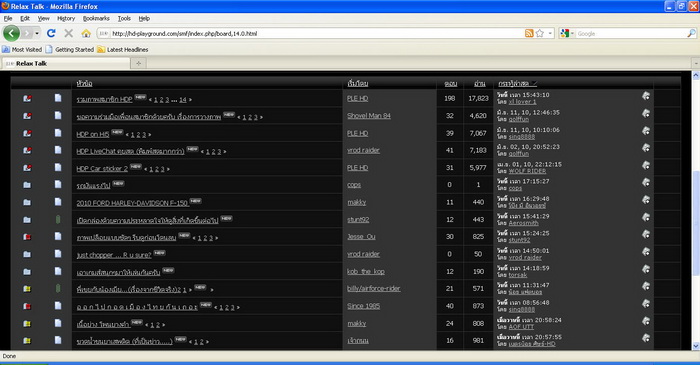Click vertical scrollbar down arrow
The height and width of the screenshot is (365, 700).
pos(696,346)
